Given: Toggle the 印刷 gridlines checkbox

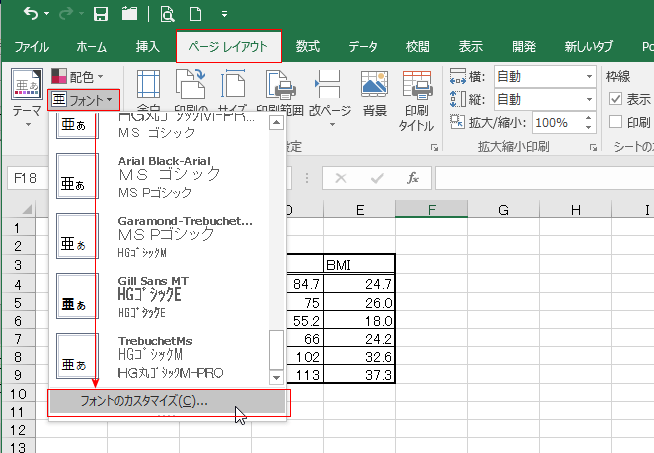Looking at the screenshot, I should click(616, 122).
